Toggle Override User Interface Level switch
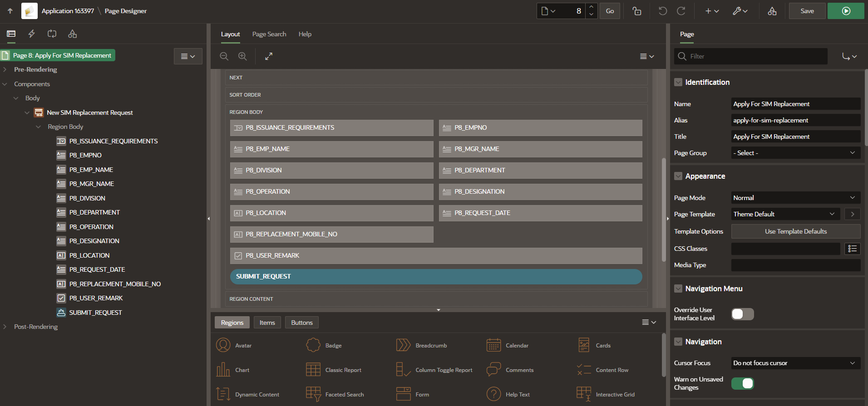This screenshot has width=868, height=406. pyautogui.click(x=742, y=314)
